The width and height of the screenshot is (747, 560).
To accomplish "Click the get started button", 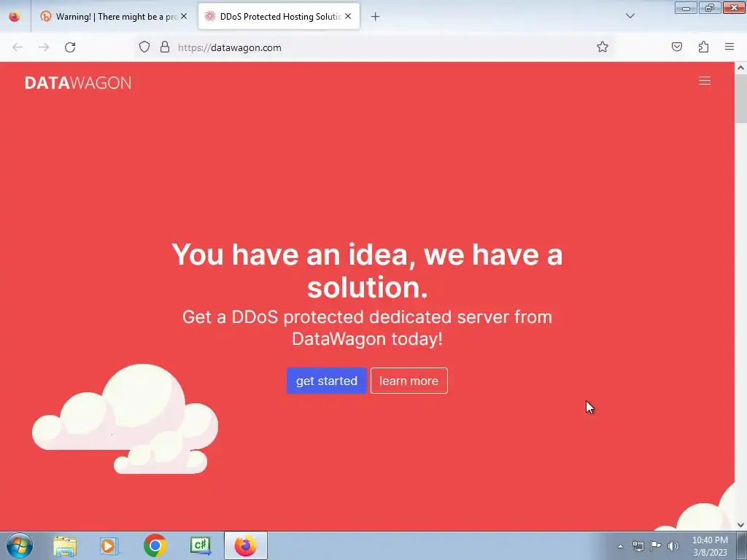I will [x=327, y=381].
